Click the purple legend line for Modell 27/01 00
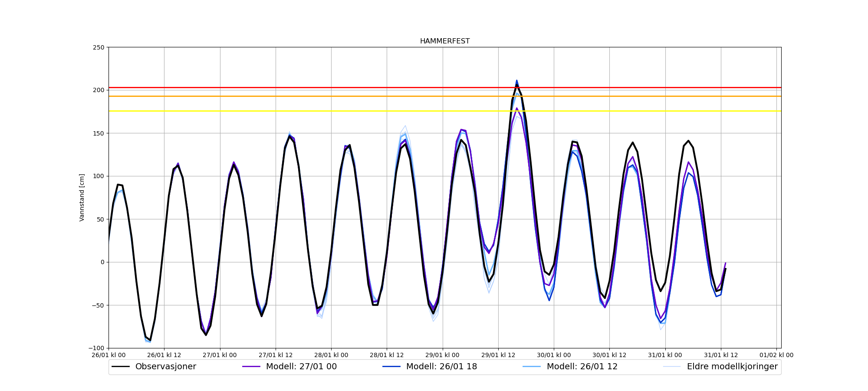This screenshot has height=391, width=868. [251, 367]
